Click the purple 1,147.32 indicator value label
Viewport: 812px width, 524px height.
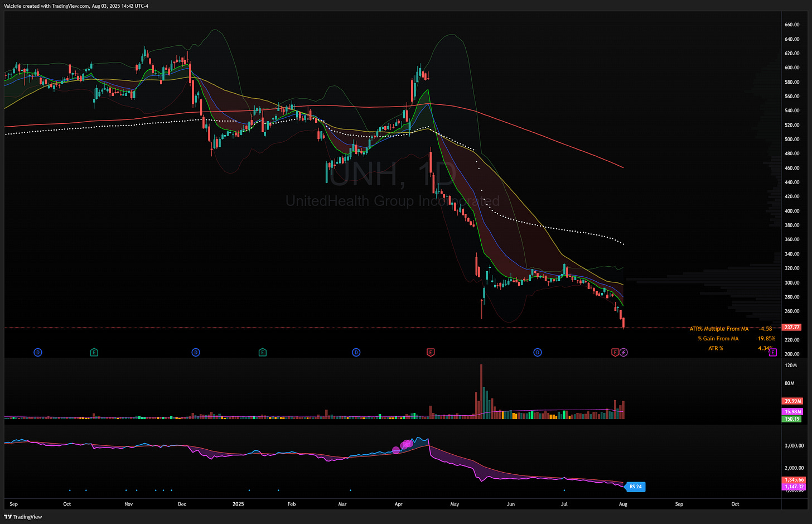click(794, 487)
